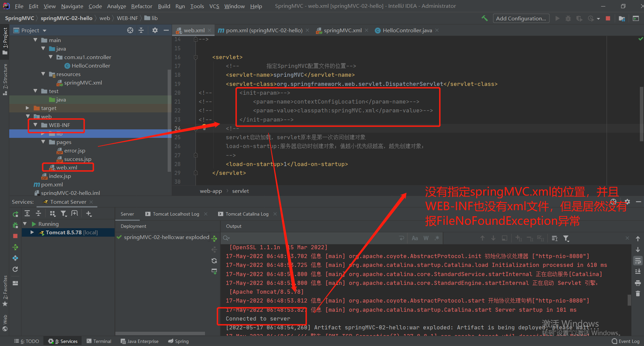Click the Run with Coverage toolbar icon
The image size is (644, 346).
[579, 18]
